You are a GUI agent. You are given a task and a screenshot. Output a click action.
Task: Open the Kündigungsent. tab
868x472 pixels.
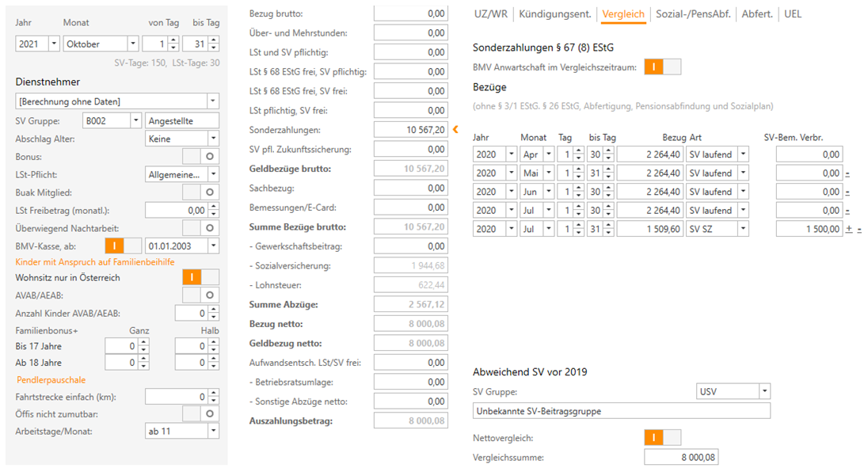pos(554,13)
